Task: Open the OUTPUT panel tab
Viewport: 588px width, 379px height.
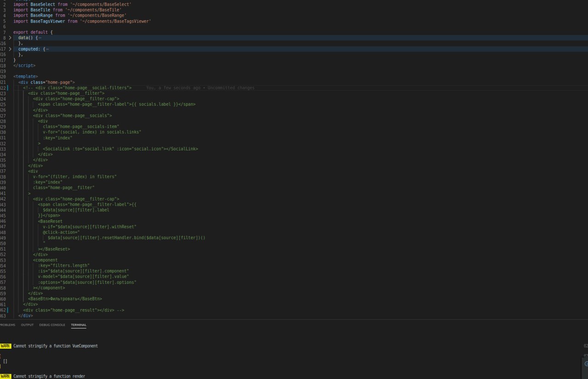Action: click(27, 325)
